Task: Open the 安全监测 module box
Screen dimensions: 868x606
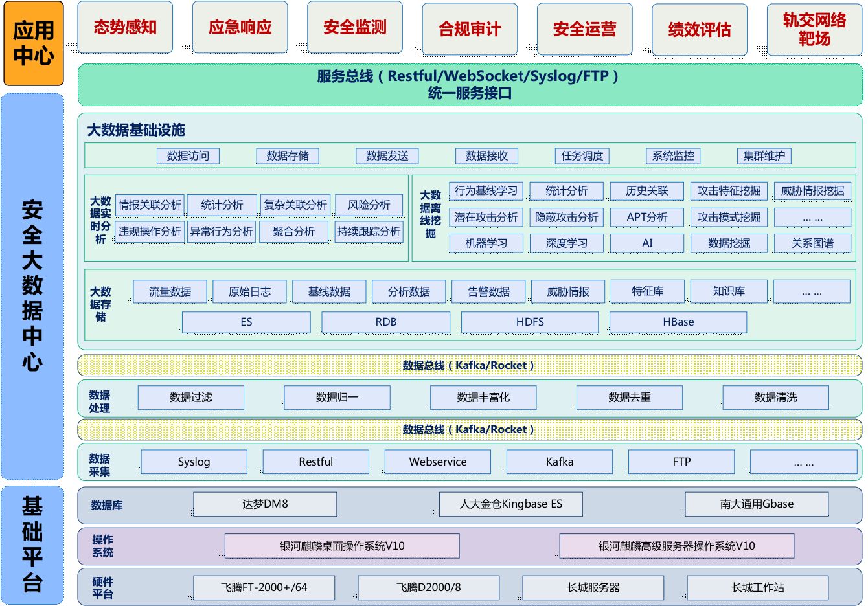Action: coord(354,27)
